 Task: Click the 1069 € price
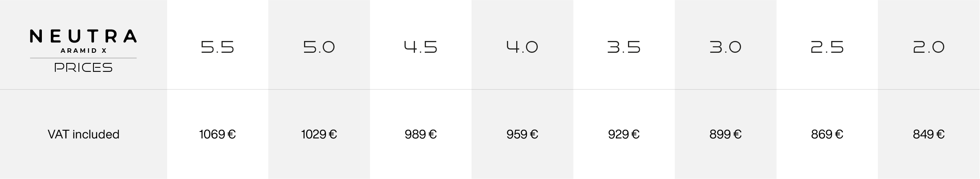(217, 134)
